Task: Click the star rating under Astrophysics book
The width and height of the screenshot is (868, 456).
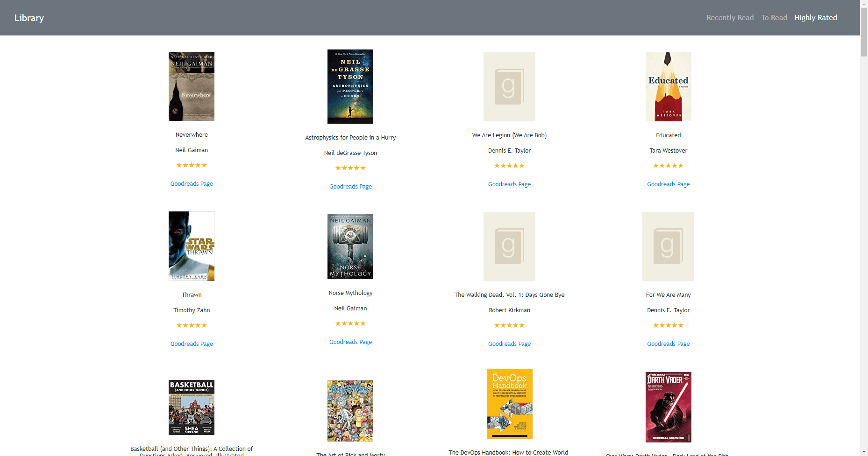Action: pos(350,168)
